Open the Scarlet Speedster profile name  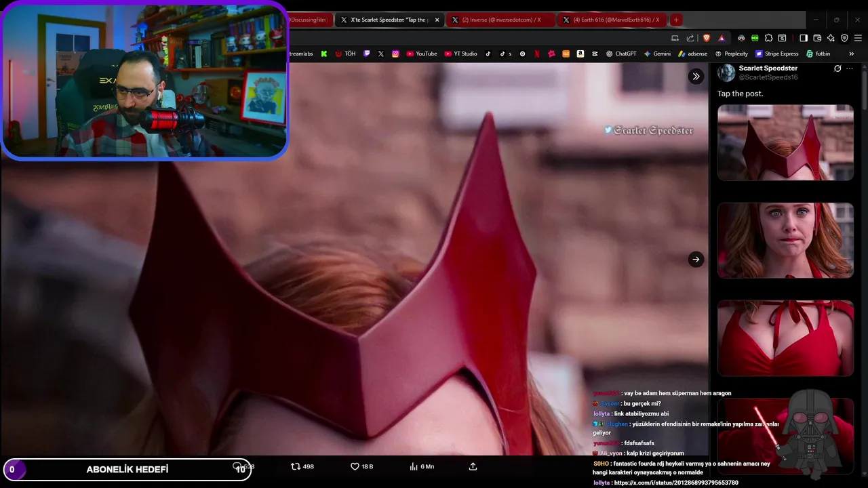[768, 68]
